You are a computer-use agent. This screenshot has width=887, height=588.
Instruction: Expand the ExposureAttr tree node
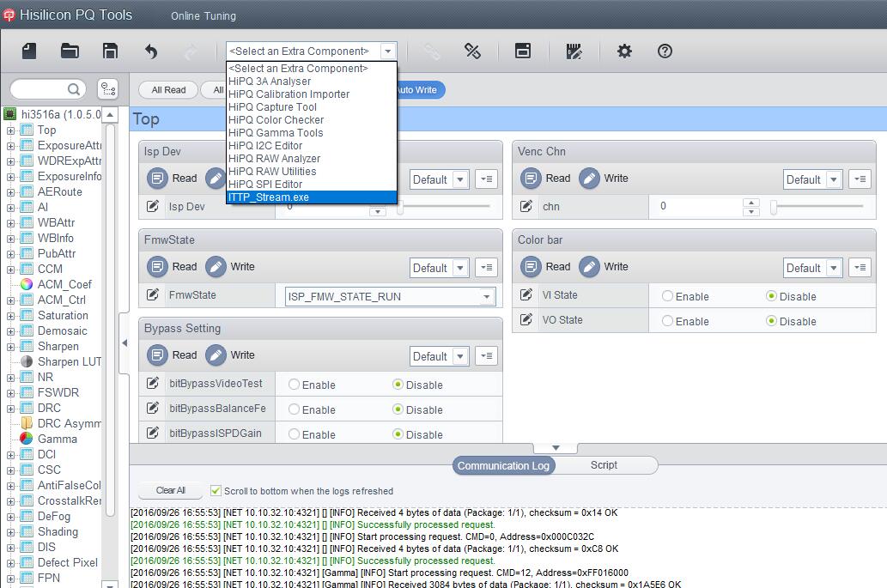tap(10, 146)
